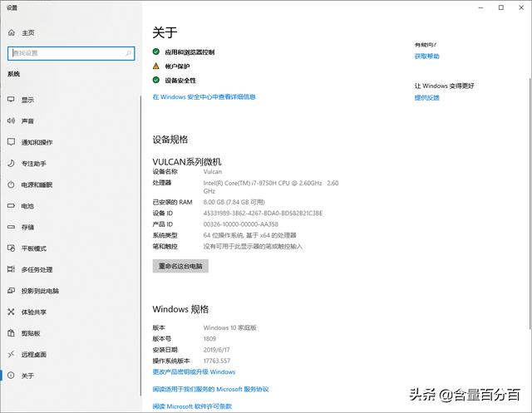
Task: Click the 应用和浏览器控制 status text
Action: (x=190, y=52)
